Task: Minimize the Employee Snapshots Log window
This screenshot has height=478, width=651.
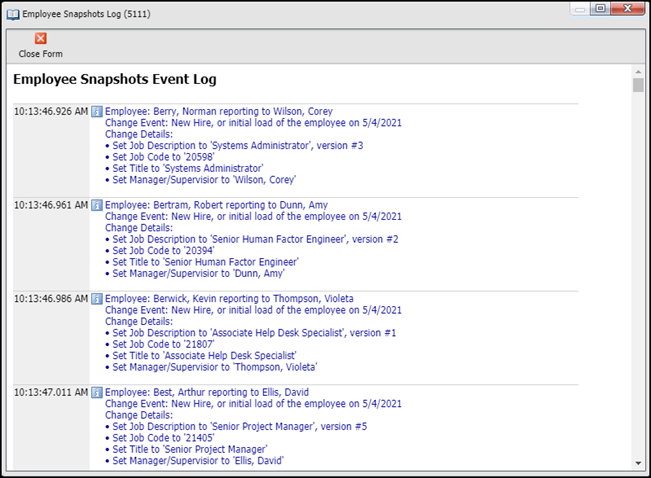Action: point(579,8)
